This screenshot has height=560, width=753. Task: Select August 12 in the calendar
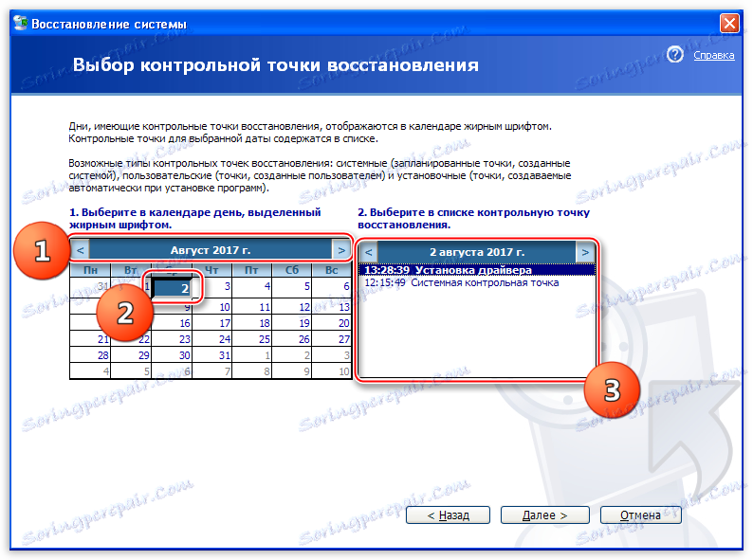(x=291, y=307)
